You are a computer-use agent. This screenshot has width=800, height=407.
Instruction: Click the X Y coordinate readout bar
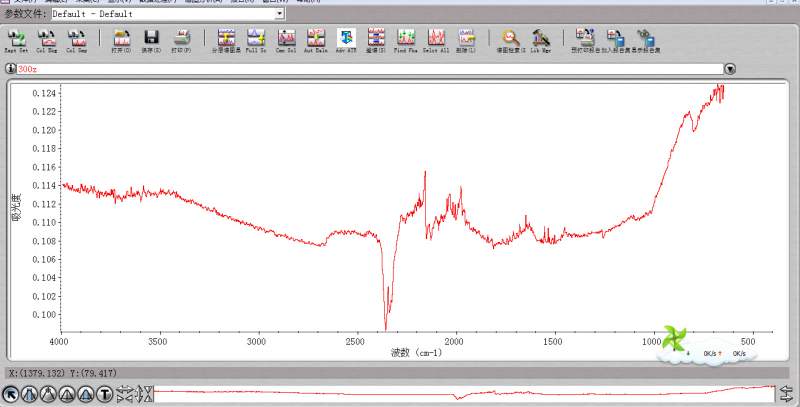coord(397,373)
